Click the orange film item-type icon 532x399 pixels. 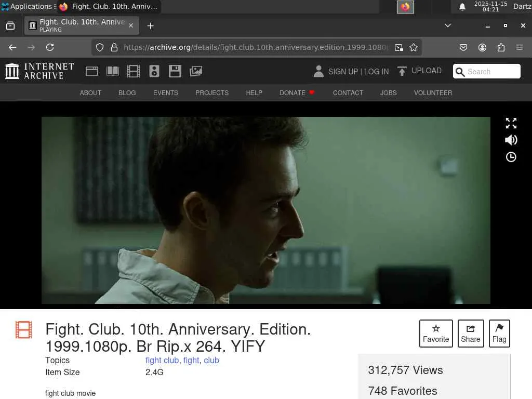[x=24, y=330]
